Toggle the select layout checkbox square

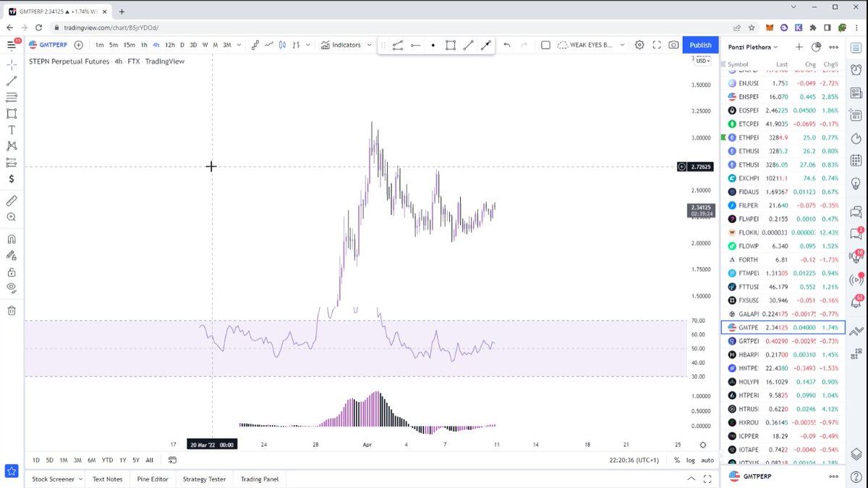pyautogui.click(x=545, y=45)
